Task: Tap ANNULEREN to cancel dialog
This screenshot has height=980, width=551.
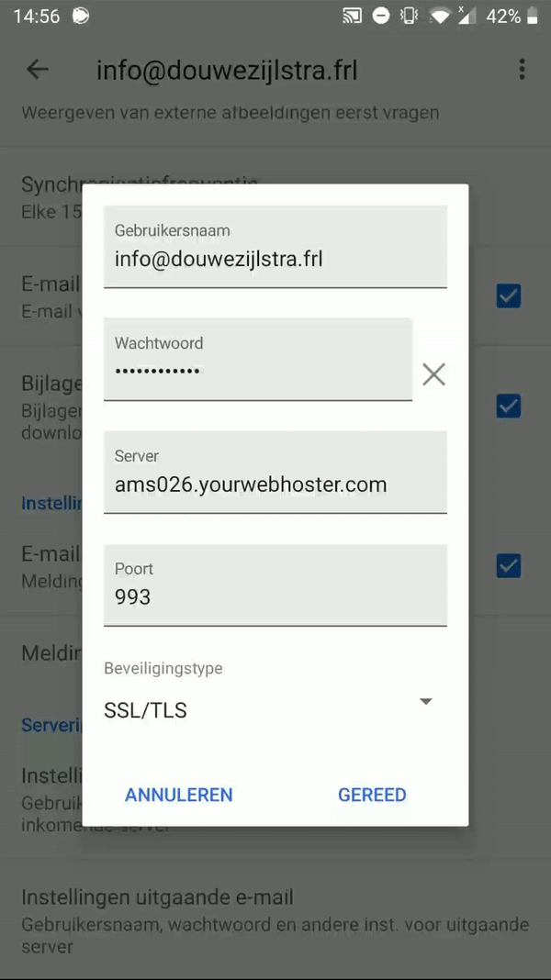Action: click(x=179, y=795)
